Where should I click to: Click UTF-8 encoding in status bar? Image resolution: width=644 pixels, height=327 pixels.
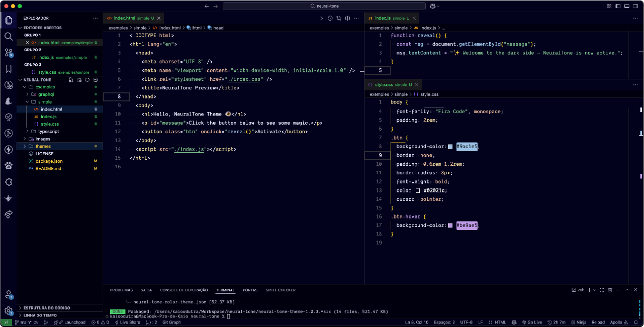pyautogui.click(x=466, y=322)
